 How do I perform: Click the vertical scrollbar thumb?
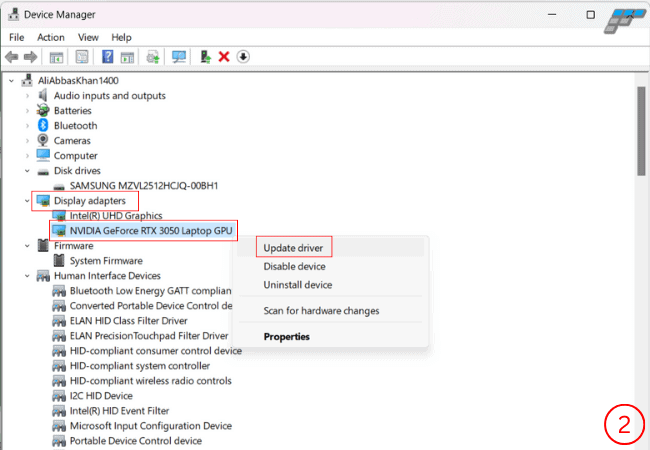coord(641,131)
